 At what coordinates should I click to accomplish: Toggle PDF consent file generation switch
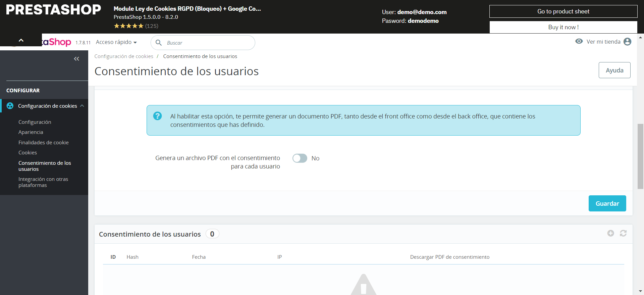300,158
